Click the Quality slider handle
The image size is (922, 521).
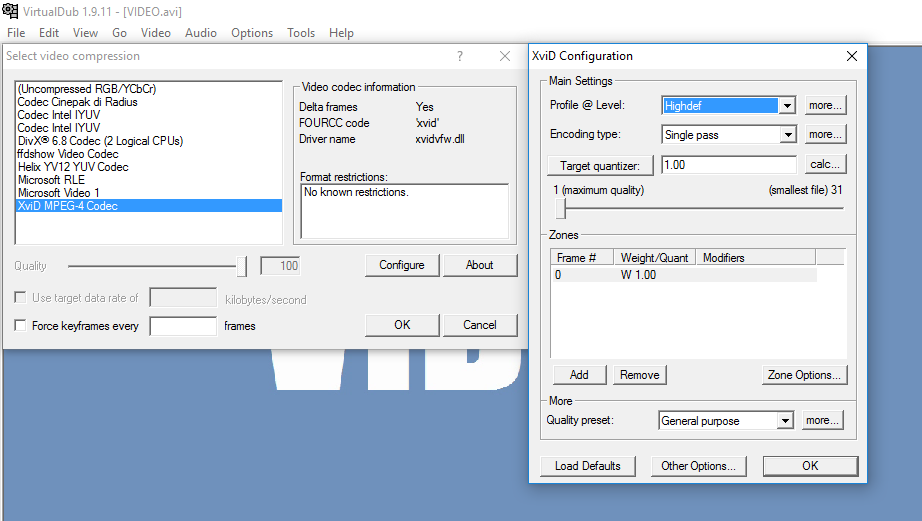point(242,266)
